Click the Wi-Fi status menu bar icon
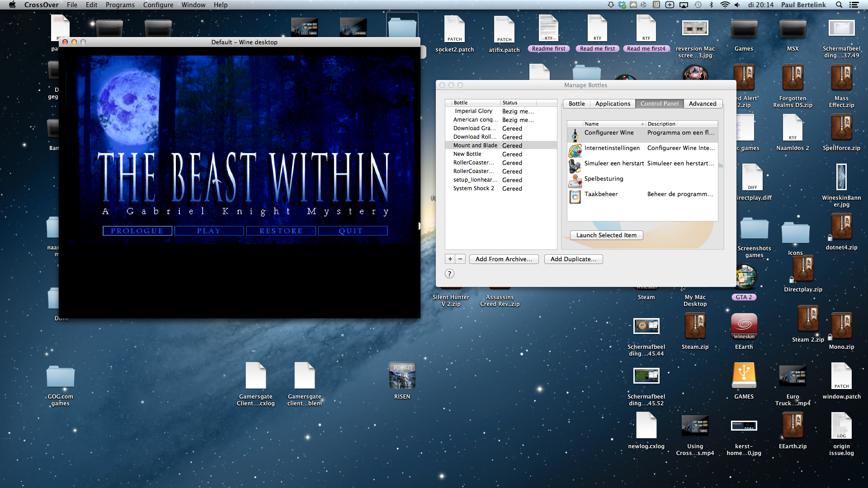Screen dimensions: 868x488 point(725,5)
